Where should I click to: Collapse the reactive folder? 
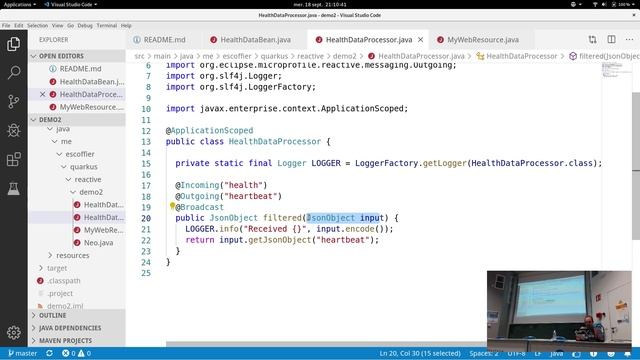[87, 179]
